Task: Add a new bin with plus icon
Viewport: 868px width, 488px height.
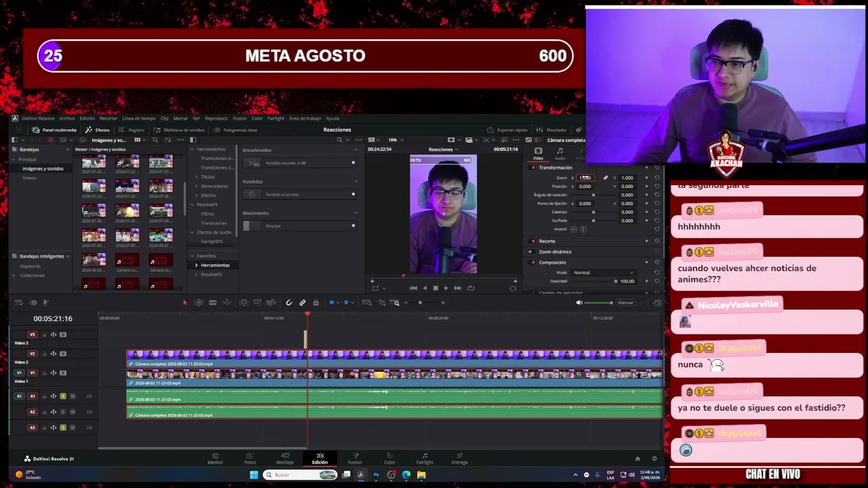Action: point(67,149)
